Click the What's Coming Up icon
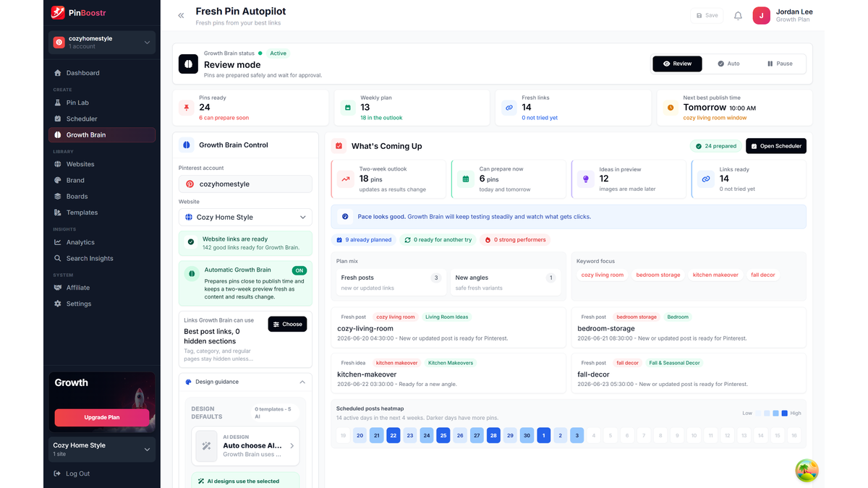868x488 pixels. coord(339,146)
